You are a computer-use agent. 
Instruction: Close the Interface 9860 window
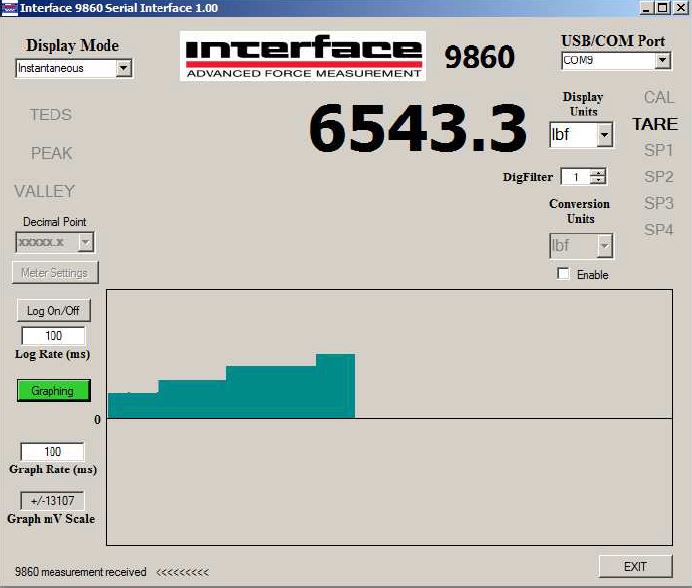[681, 8]
